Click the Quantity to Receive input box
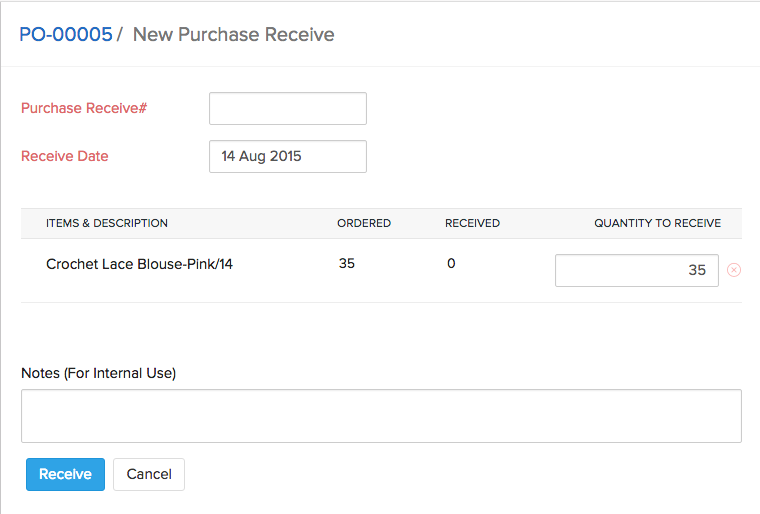Viewport: 760px width, 514px height. click(x=636, y=270)
